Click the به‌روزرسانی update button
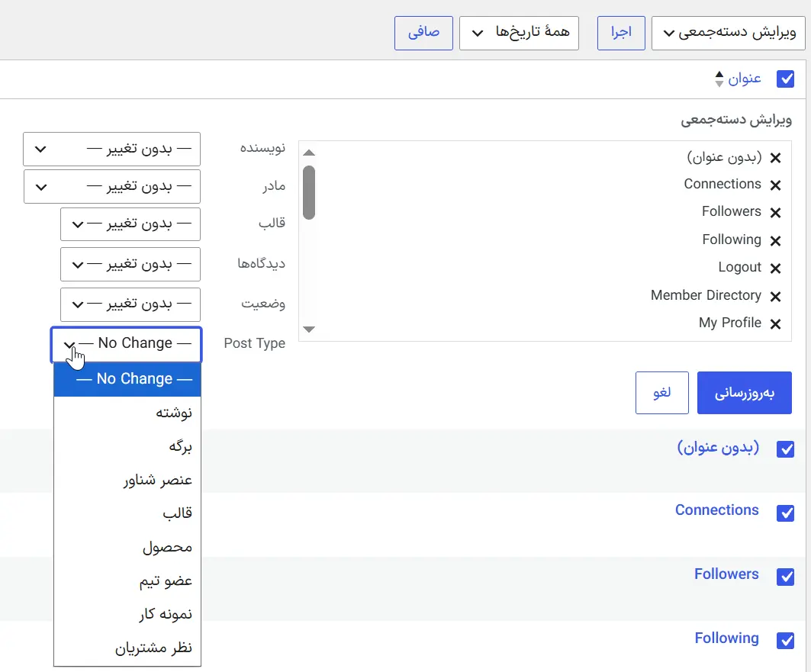This screenshot has width=811, height=672. click(x=745, y=393)
